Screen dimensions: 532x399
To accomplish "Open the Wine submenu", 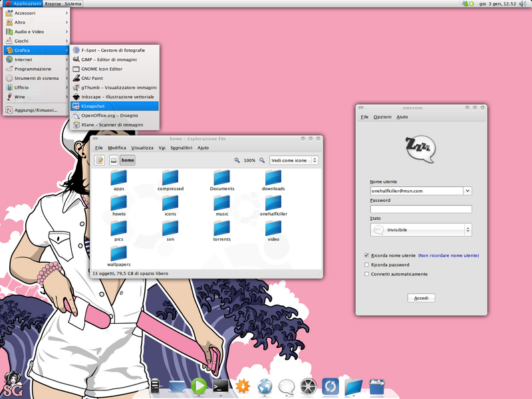I will (x=37, y=96).
